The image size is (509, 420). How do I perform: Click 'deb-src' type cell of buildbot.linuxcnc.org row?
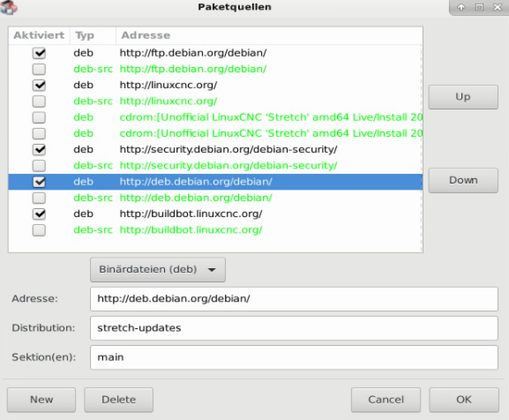coord(93,230)
